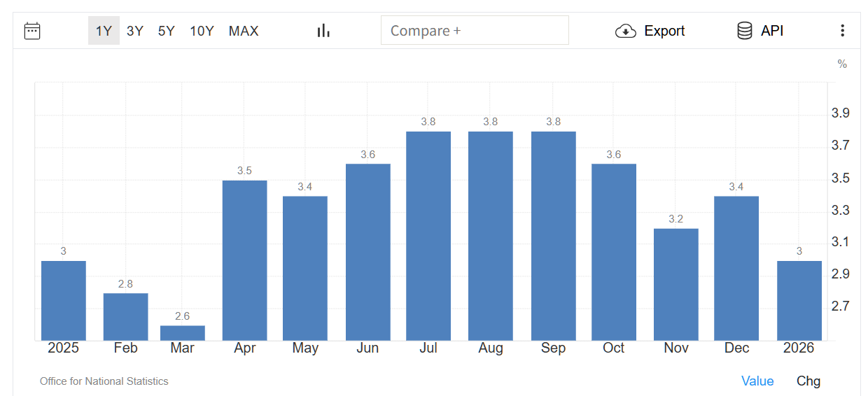Select the April bar showing 3.5
The image size is (868, 396).
point(245,260)
